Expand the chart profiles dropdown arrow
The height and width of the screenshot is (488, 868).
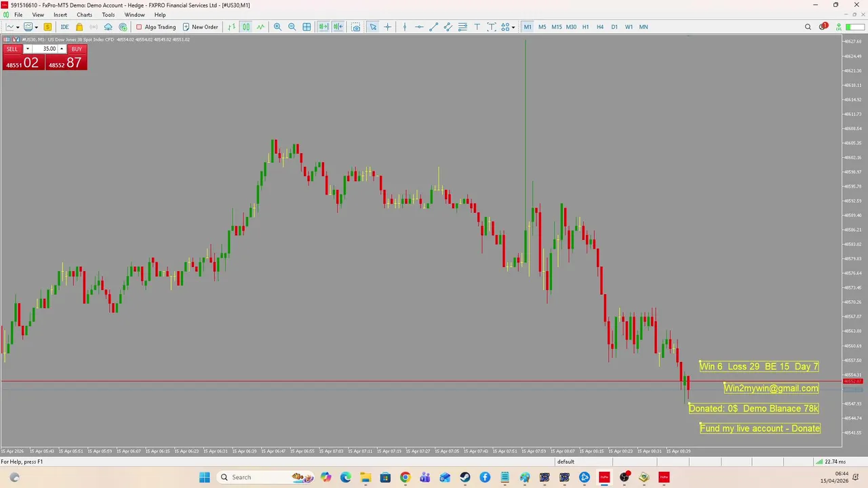click(36, 27)
